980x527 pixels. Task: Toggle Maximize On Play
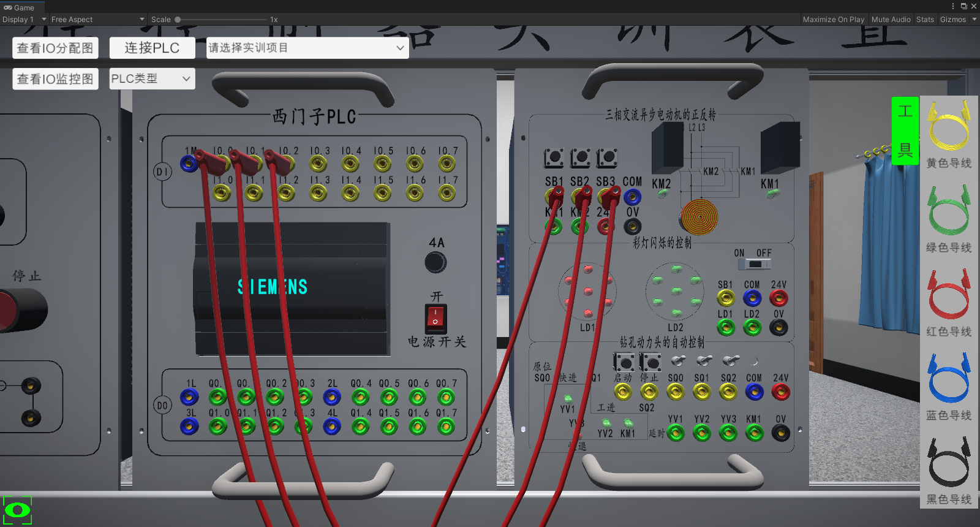[x=834, y=20]
